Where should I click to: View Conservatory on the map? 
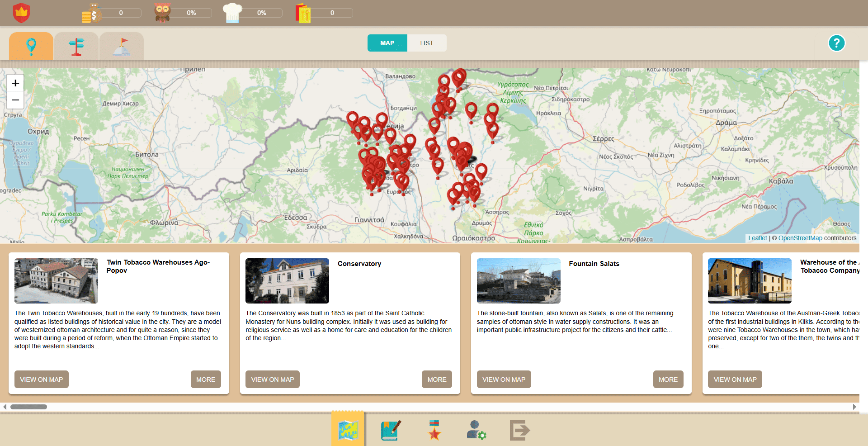pyautogui.click(x=272, y=380)
